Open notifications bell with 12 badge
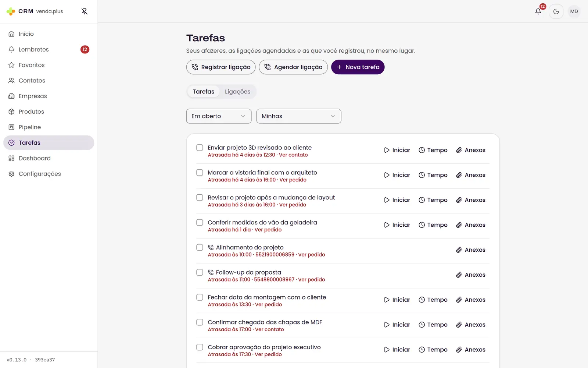This screenshot has width=588, height=368. 538,11
